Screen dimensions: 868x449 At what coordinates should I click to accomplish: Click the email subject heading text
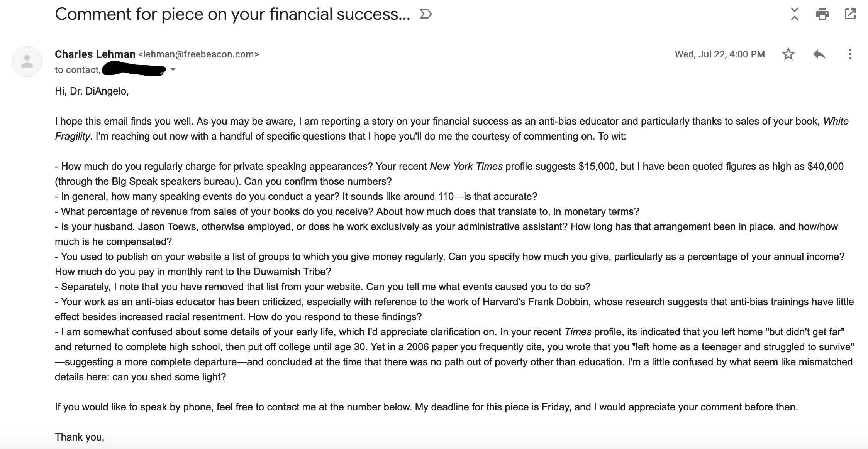pos(232,14)
